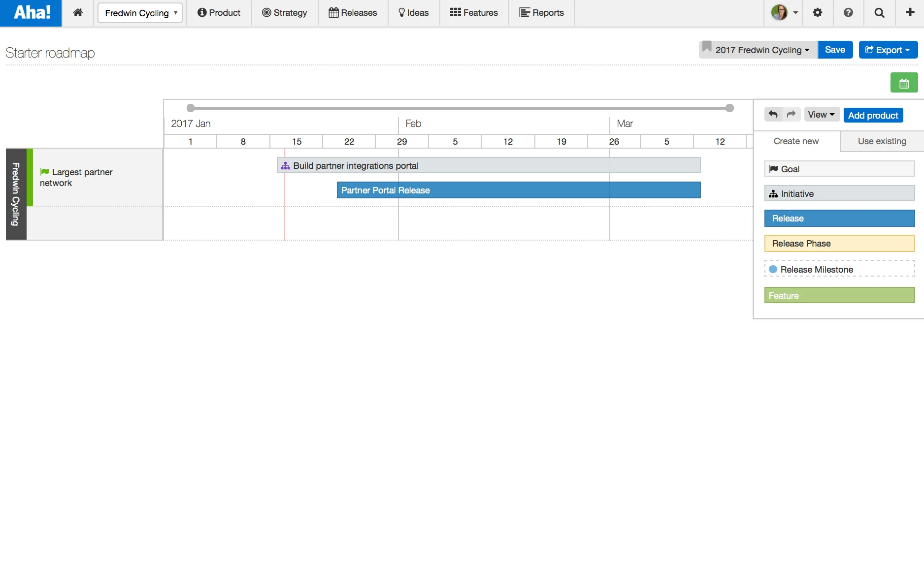Click the Partner Portal Release bar

click(x=519, y=190)
